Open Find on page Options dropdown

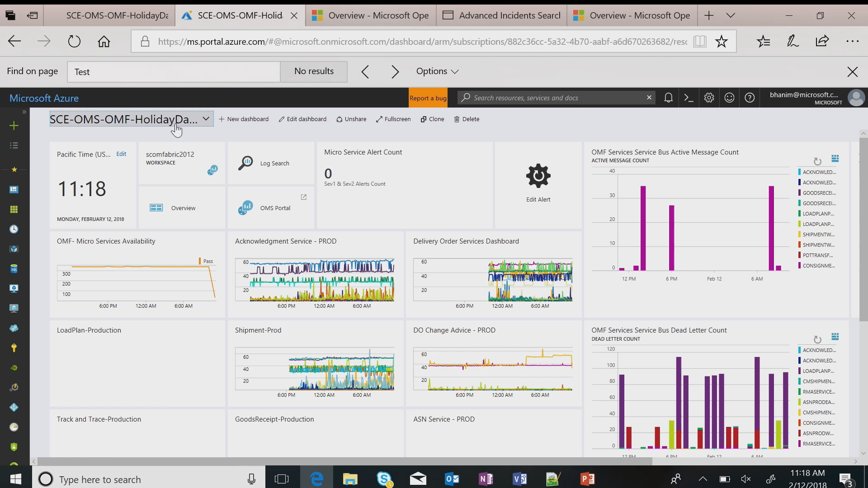(437, 71)
